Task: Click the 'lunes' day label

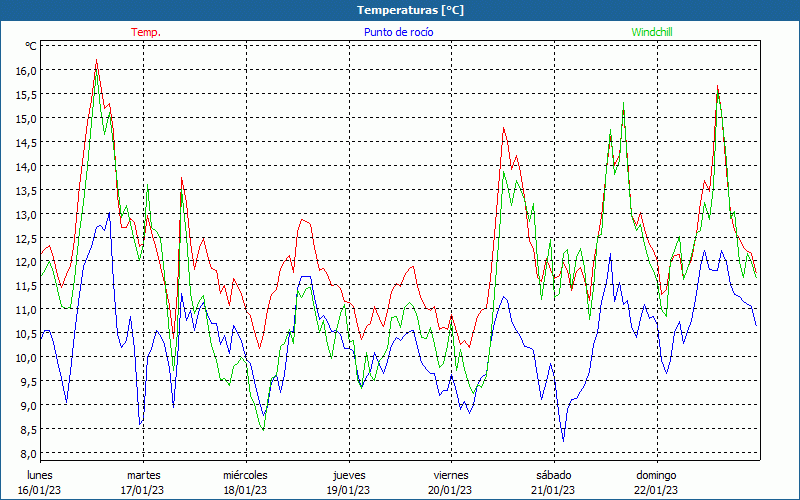Action: pyautogui.click(x=40, y=475)
